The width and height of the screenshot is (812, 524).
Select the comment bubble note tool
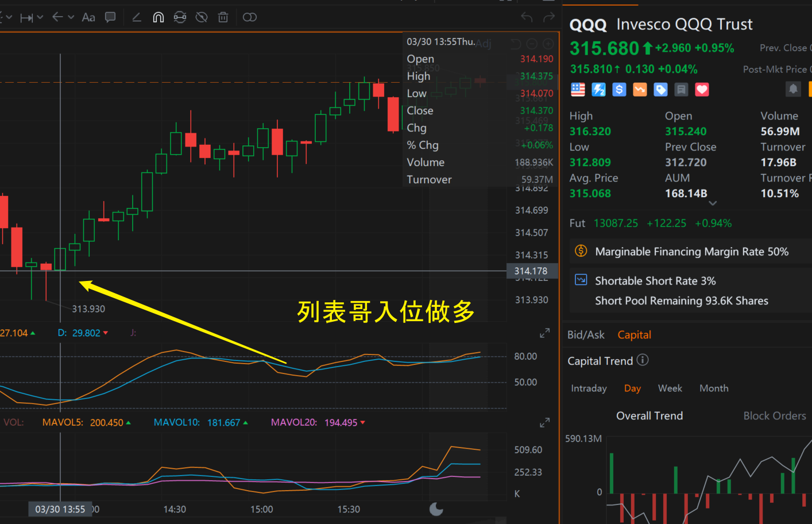point(110,17)
